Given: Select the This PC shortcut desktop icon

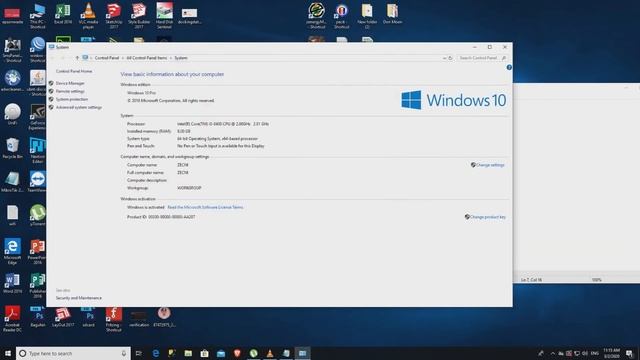Looking at the screenshot, I should tap(38, 16).
